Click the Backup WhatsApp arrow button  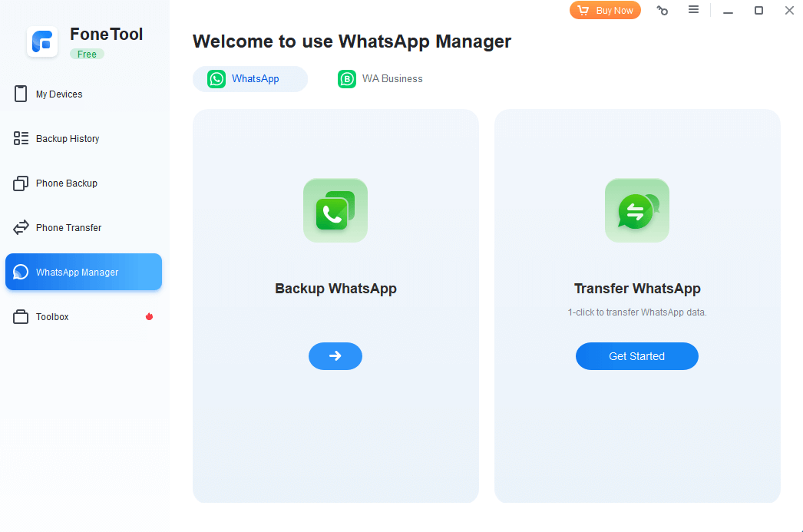(335, 356)
